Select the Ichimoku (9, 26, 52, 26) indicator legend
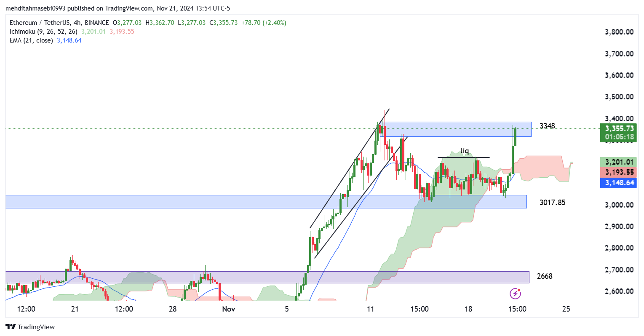The height and width of the screenshot is (336, 644). point(43,32)
